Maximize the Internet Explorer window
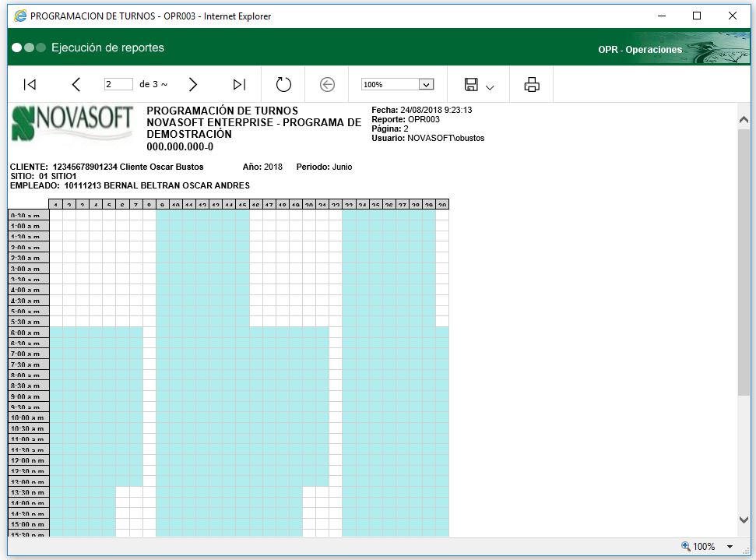Viewport: 756px width, 560px height. coord(697,16)
